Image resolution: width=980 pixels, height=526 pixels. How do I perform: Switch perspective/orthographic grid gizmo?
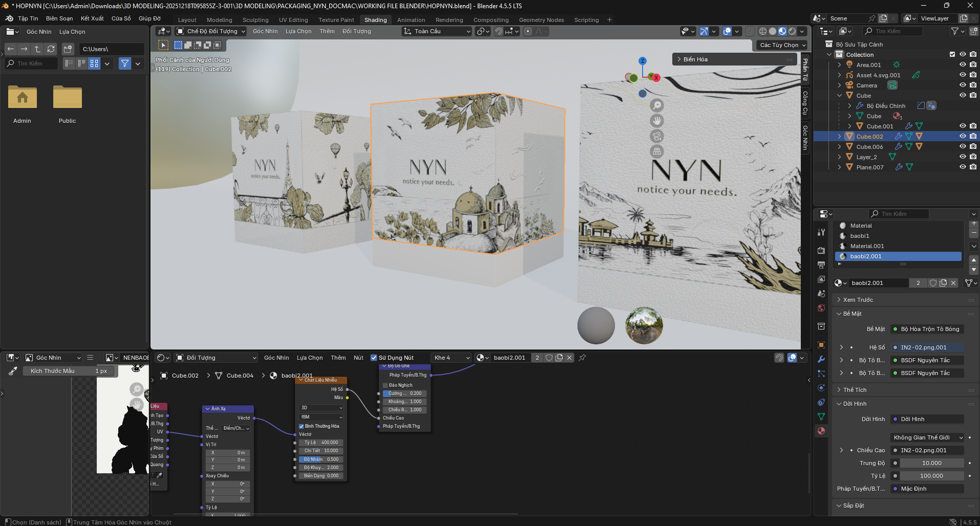[656, 151]
